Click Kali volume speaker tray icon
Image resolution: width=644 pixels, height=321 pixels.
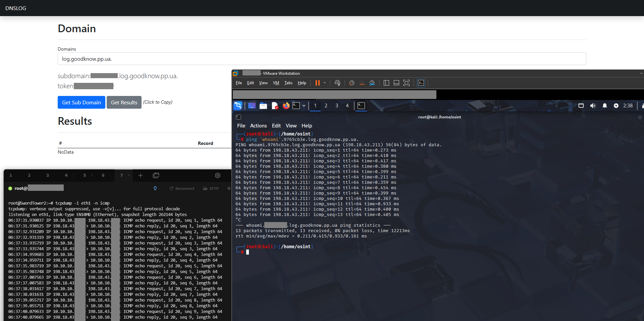click(593, 106)
